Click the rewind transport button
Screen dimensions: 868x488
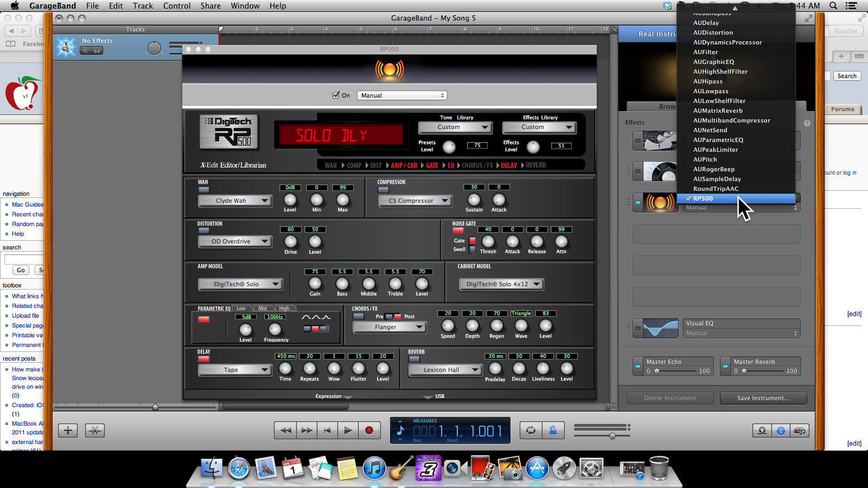coord(285,431)
